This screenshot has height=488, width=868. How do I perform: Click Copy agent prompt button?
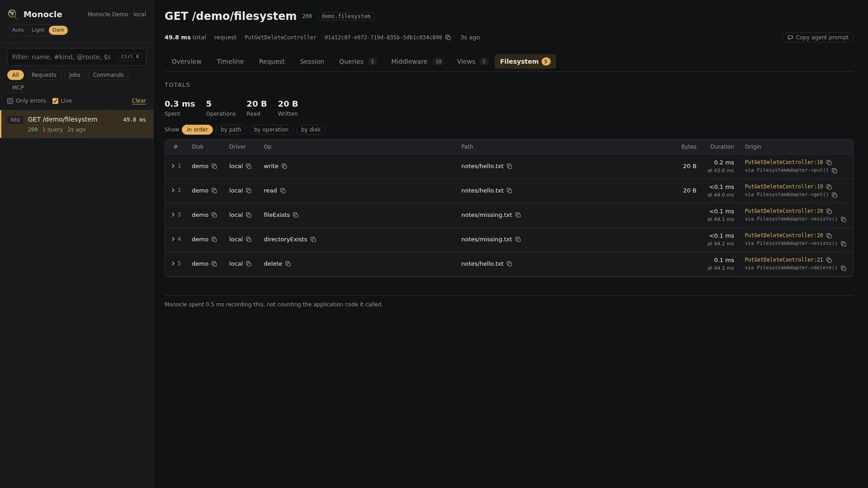(817, 38)
